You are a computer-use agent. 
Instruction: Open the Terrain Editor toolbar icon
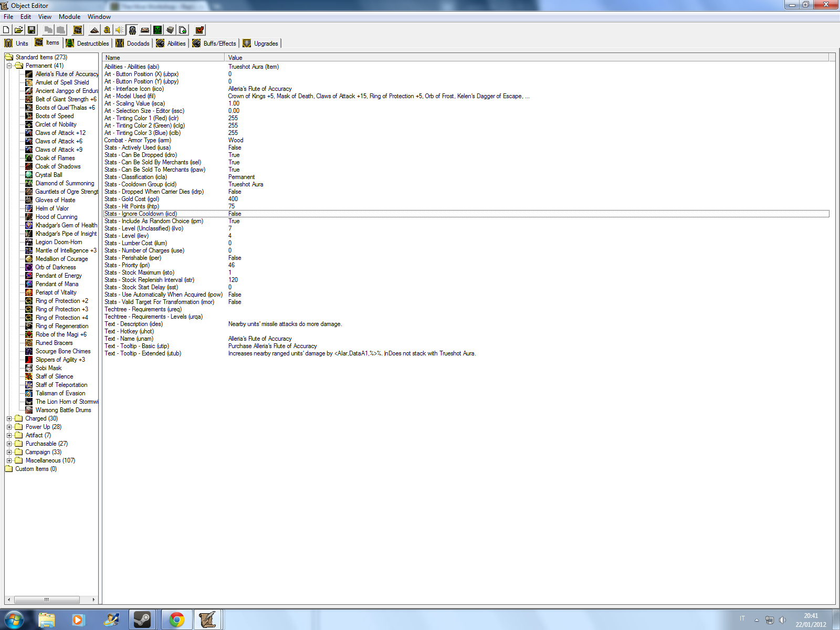point(94,30)
